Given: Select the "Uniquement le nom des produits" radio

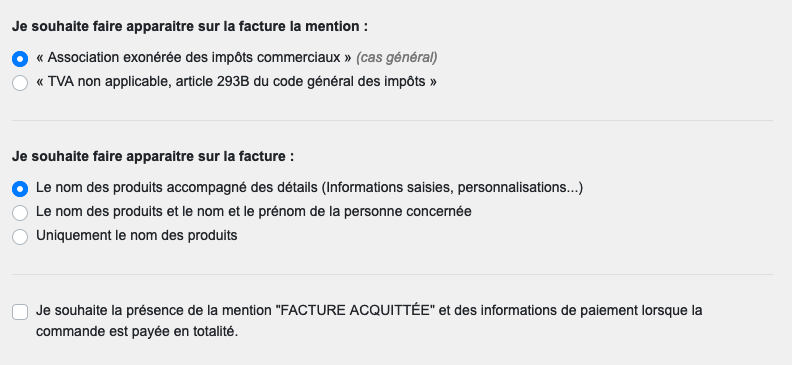Looking at the screenshot, I should (20, 237).
